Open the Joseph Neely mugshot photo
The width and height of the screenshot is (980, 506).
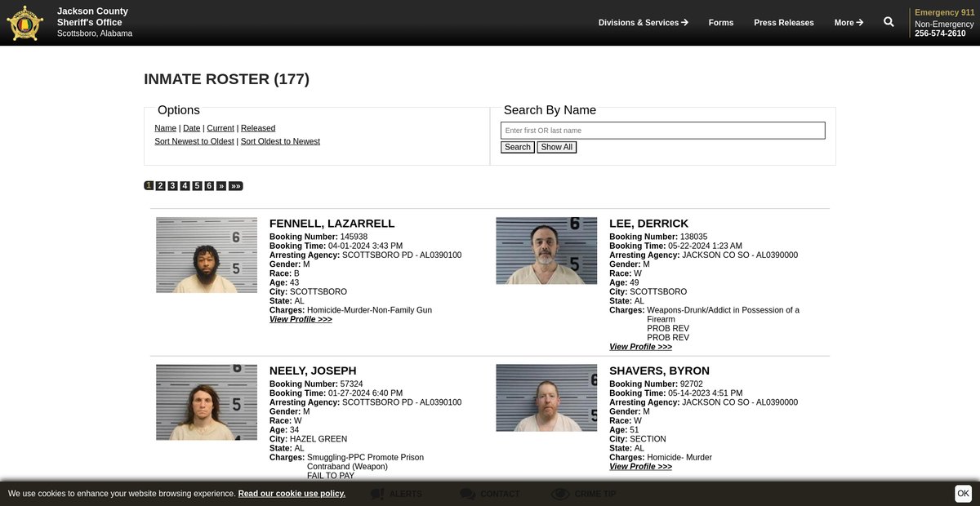[207, 402]
